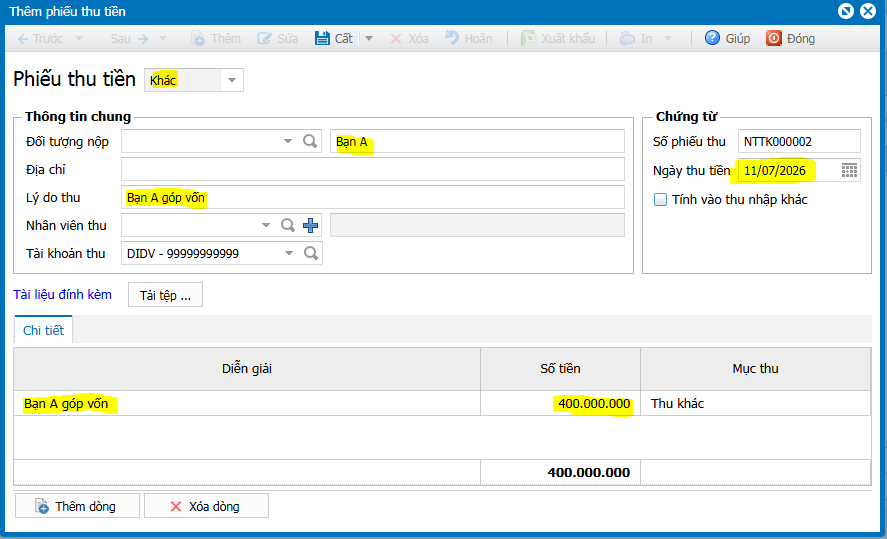The height and width of the screenshot is (539, 887).
Task: Search Đối tượng nộp with magnifier icon
Action: pyautogui.click(x=309, y=141)
